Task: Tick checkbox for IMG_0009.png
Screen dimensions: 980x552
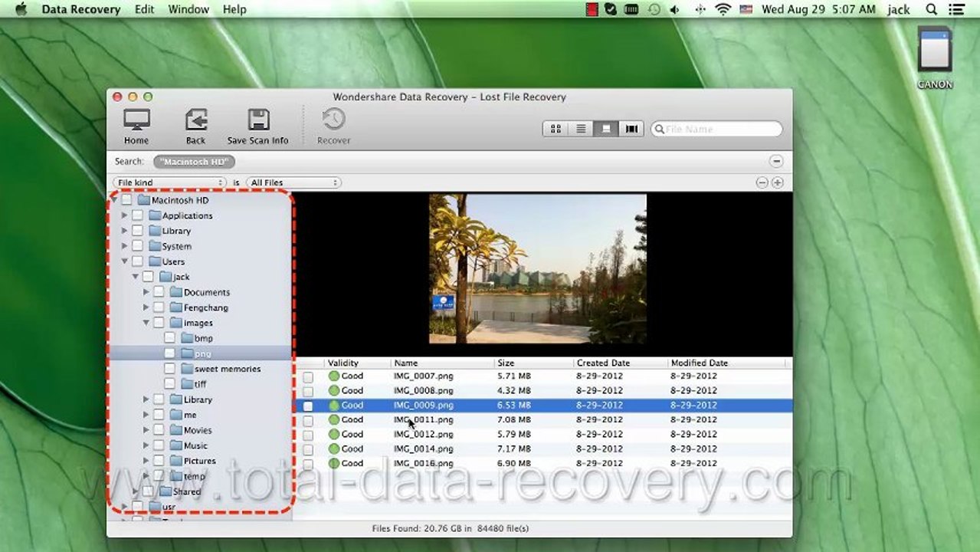Action: 307,406
